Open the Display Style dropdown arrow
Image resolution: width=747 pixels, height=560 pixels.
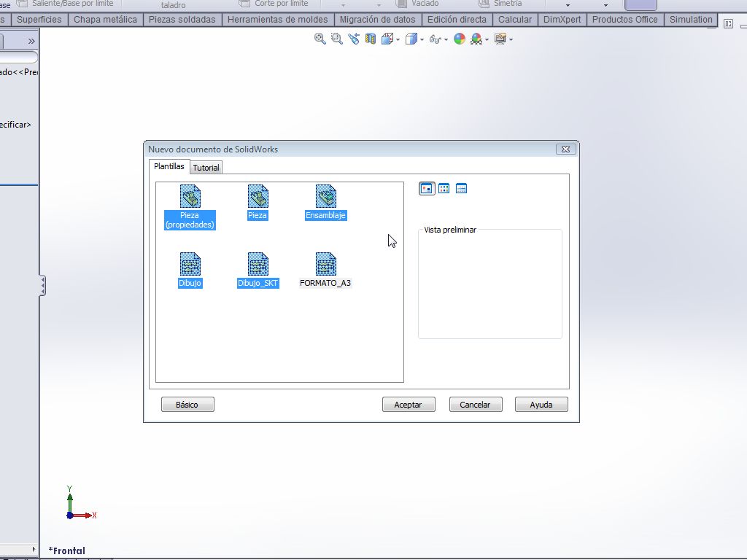(x=422, y=40)
